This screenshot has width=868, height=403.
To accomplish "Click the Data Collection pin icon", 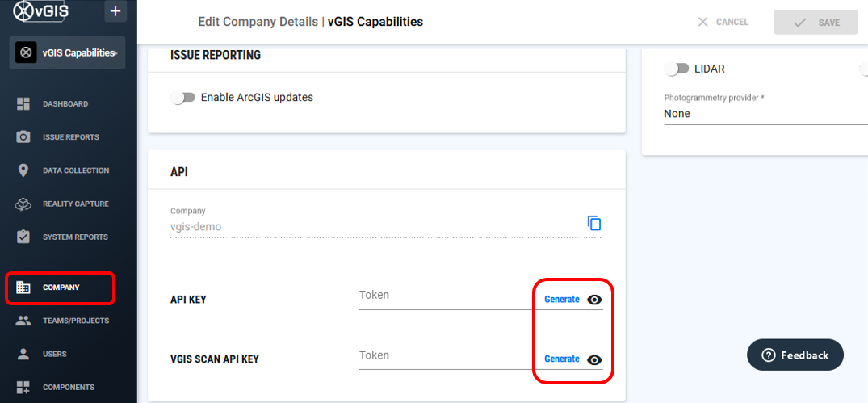I will click(23, 170).
